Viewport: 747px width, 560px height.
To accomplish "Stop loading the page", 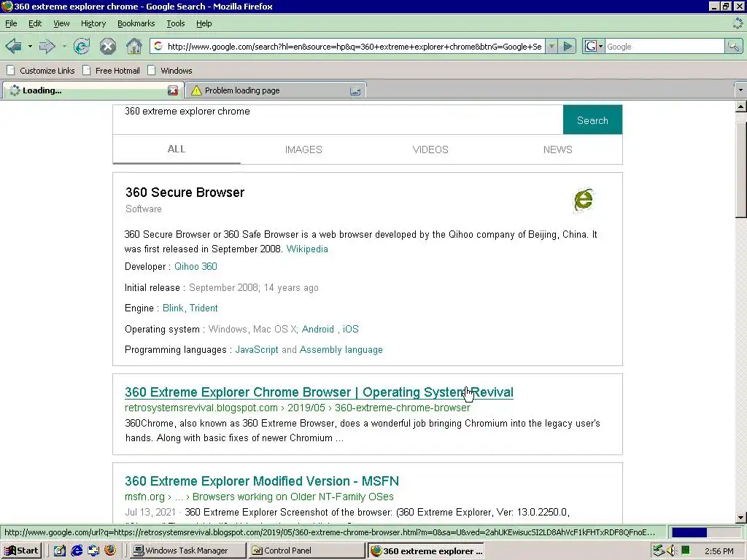I will [108, 46].
